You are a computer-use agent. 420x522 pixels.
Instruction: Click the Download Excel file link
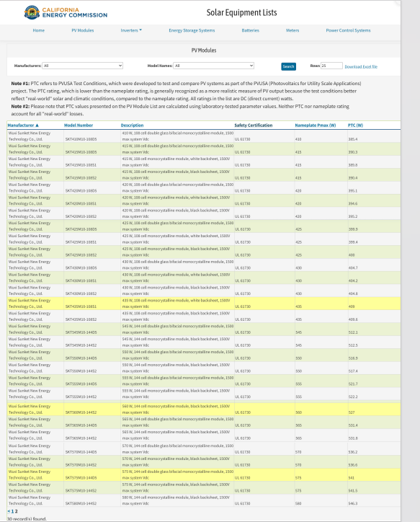pos(361,66)
